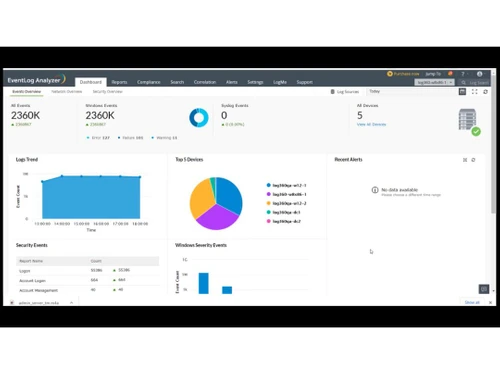
Task: Click the Purchase now link
Action: coord(403,74)
